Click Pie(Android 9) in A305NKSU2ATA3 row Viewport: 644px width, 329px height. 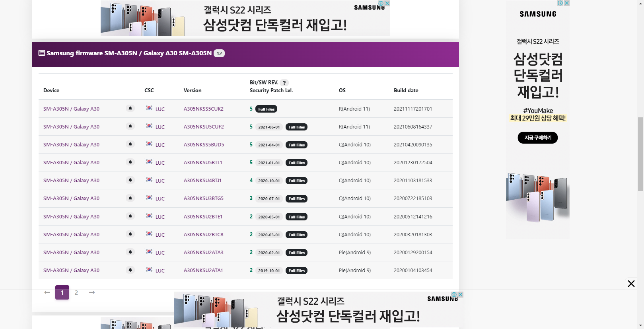point(355,252)
